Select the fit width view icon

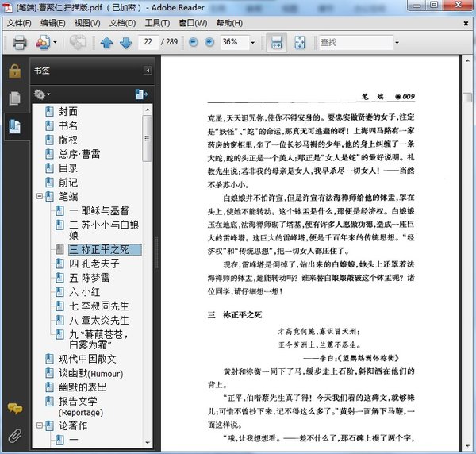point(276,42)
